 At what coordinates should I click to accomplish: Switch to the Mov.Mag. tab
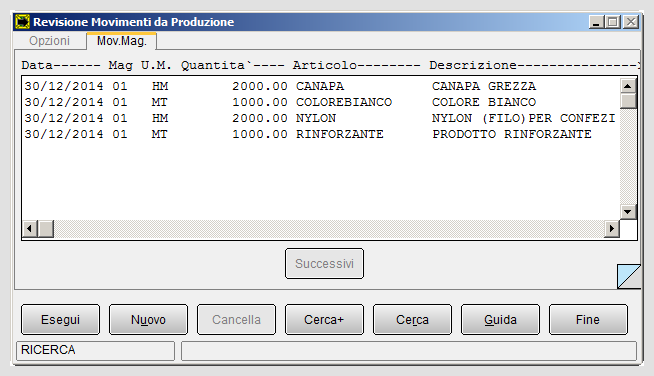click(x=122, y=41)
